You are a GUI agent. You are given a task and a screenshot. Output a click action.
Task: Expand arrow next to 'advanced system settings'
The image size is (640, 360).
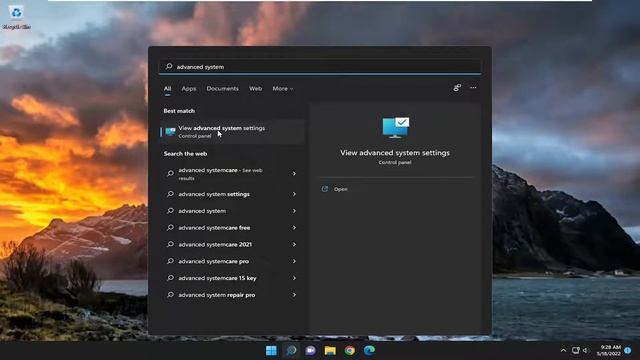point(294,194)
